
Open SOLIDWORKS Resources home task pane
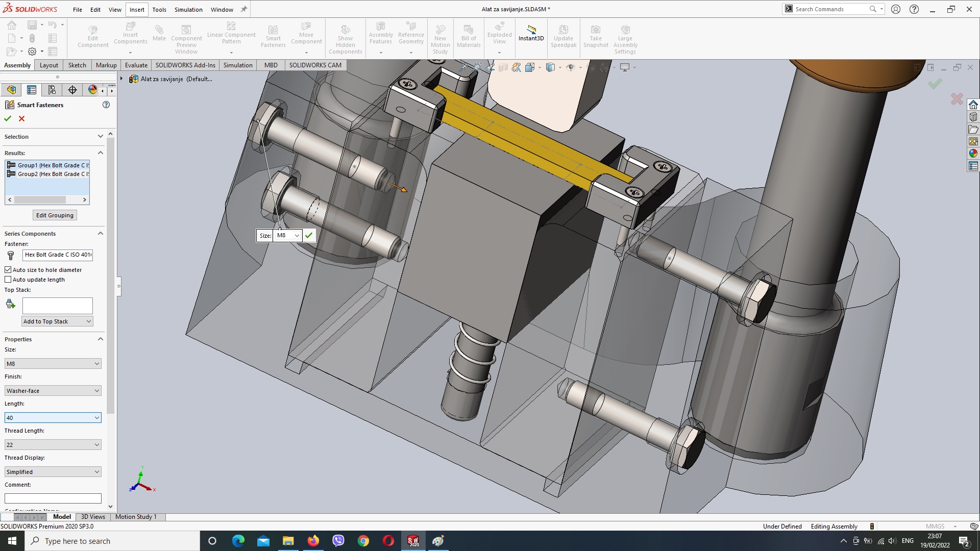pos(973,105)
